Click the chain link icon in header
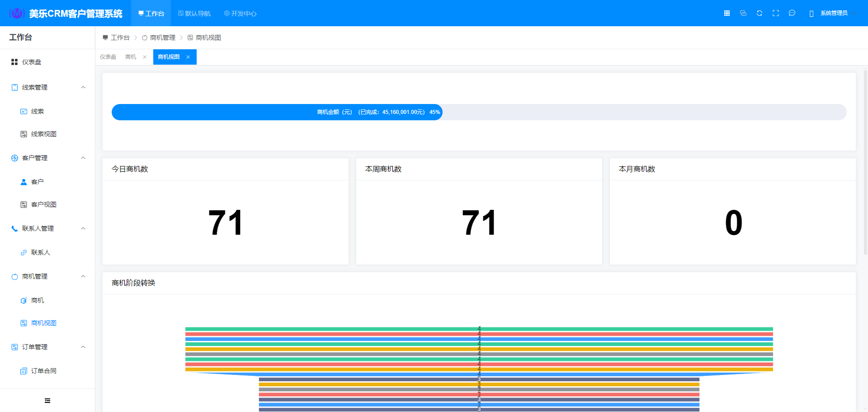The image size is (868, 412). pos(743,13)
